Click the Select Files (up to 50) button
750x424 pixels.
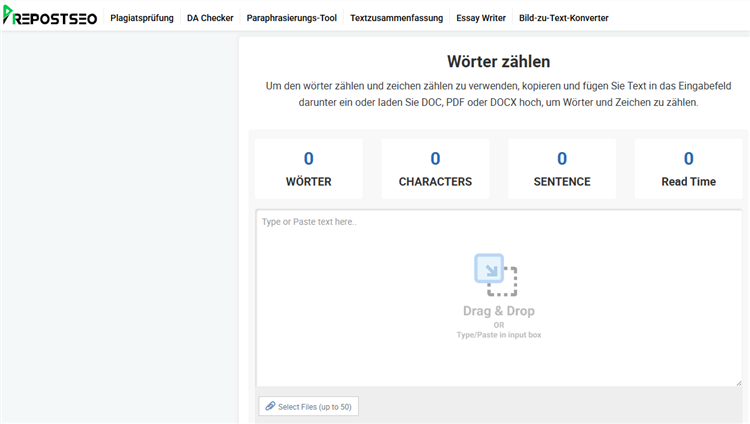(x=309, y=406)
